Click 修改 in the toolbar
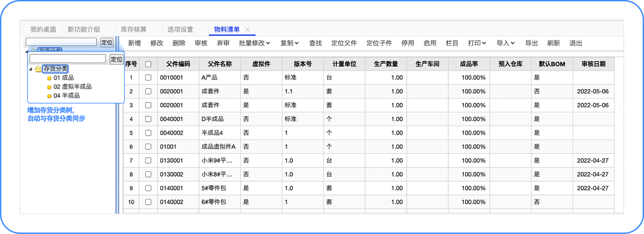Image resolution: width=644 pixels, height=234 pixels. point(157,43)
